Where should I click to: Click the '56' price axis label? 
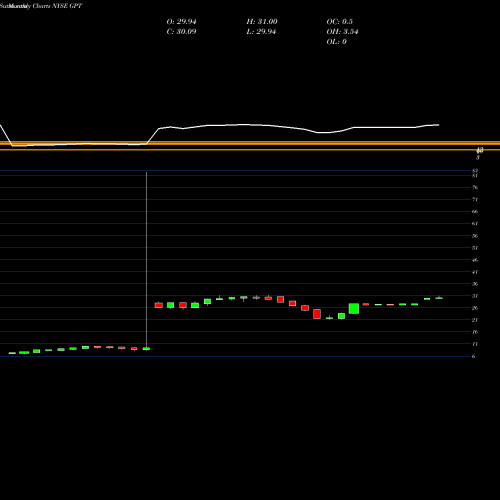(475, 236)
